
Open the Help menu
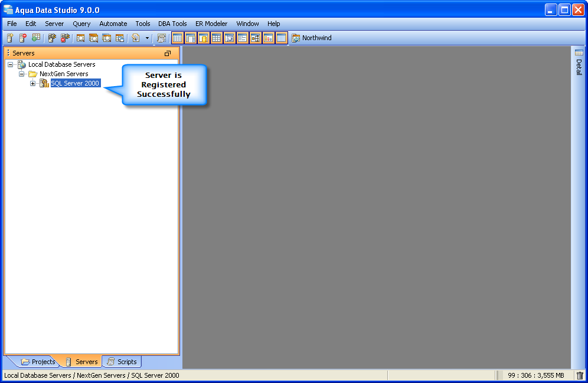273,24
